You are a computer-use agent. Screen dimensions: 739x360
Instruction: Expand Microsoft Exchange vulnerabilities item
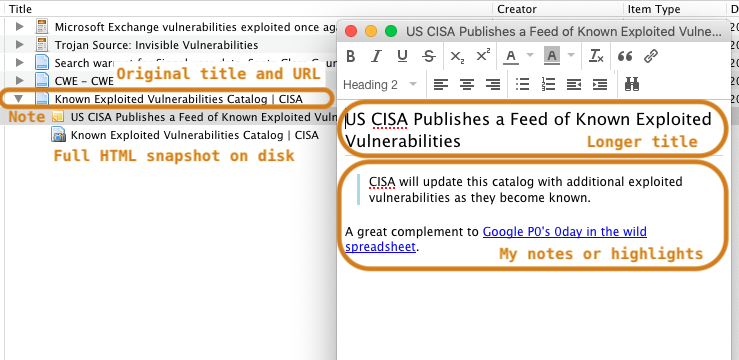(x=19, y=27)
